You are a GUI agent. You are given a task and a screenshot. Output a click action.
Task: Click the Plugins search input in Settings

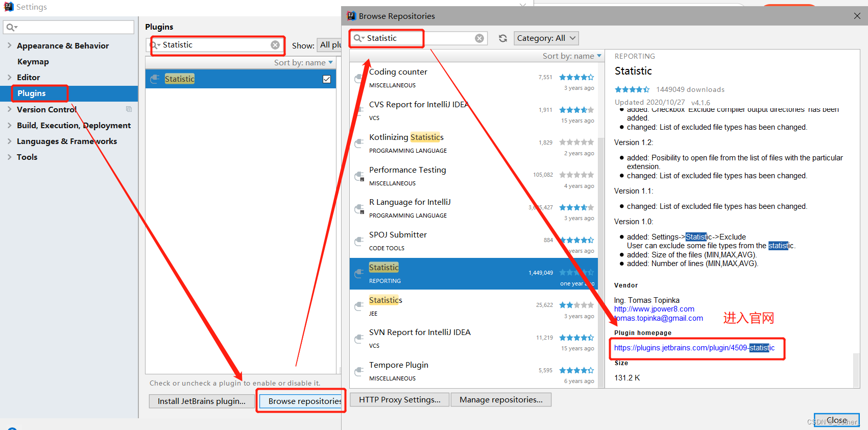[x=215, y=45]
